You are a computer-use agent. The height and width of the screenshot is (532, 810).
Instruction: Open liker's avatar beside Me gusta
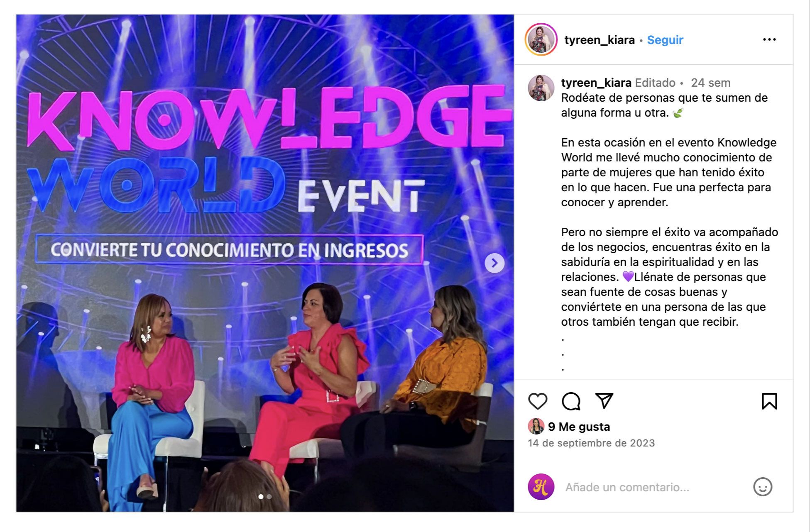coord(536,427)
